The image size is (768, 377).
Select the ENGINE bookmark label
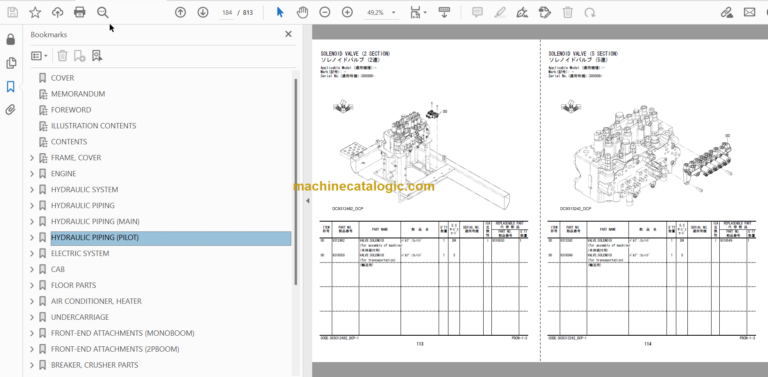[x=64, y=174]
